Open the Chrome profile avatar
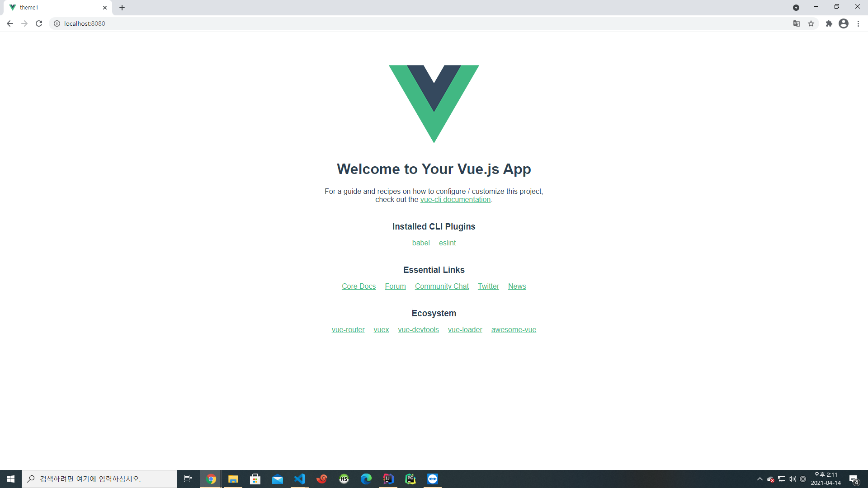This screenshot has height=488, width=868. [844, 23]
